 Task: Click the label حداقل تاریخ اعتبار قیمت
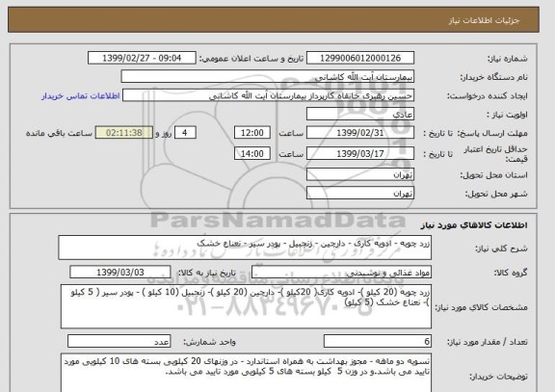click(x=495, y=154)
